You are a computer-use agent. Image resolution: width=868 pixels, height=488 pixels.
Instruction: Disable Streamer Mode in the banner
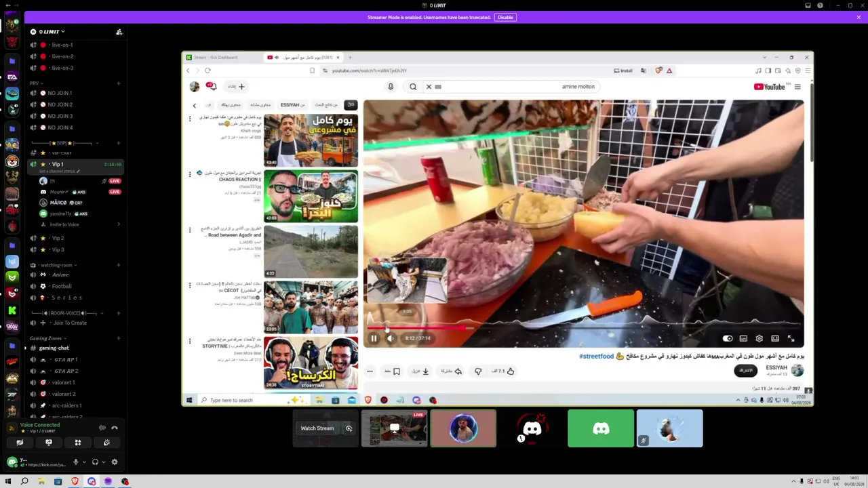pyautogui.click(x=505, y=17)
